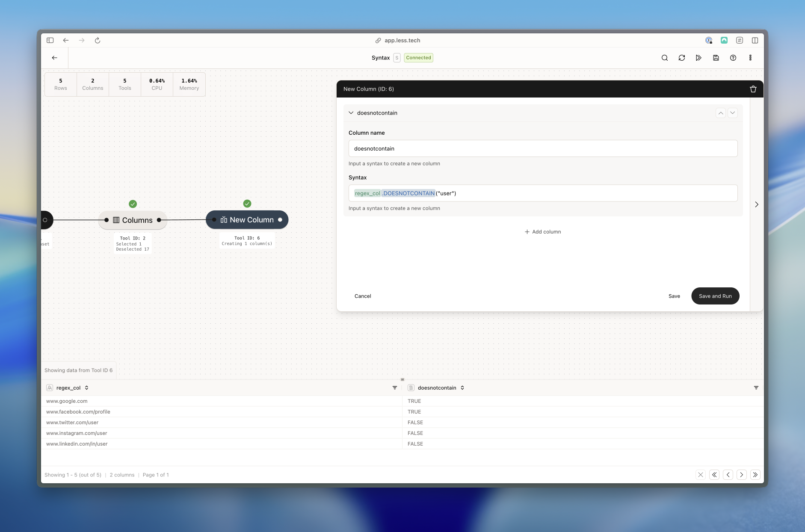Save the workflow with the floppy disk icon

(716, 58)
